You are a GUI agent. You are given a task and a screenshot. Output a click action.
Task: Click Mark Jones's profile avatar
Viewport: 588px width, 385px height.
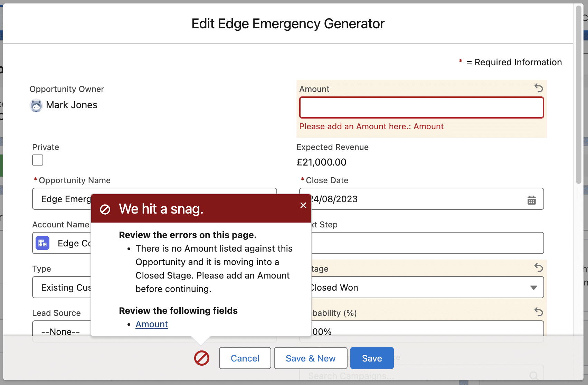tap(36, 105)
